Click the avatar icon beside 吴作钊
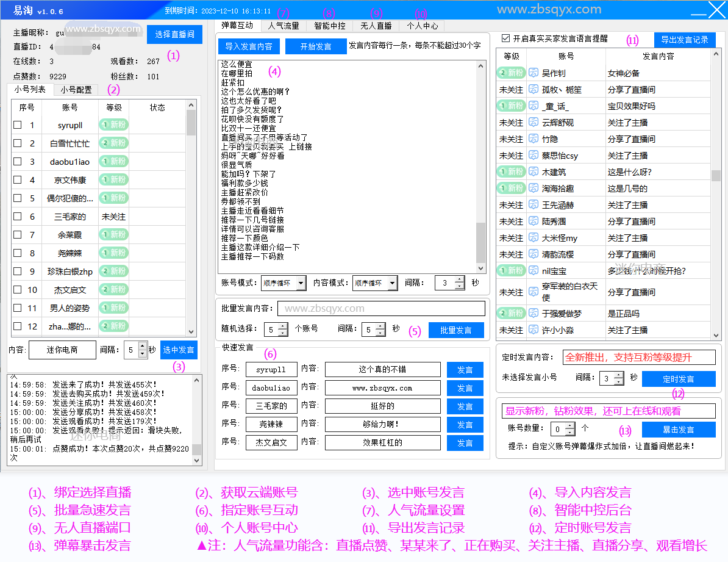This screenshot has width=728, height=562. click(534, 73)
